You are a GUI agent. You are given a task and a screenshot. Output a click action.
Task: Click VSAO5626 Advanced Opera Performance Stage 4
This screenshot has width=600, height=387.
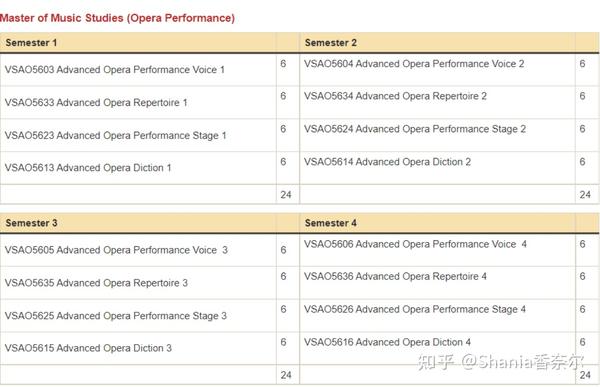(415, 309)
